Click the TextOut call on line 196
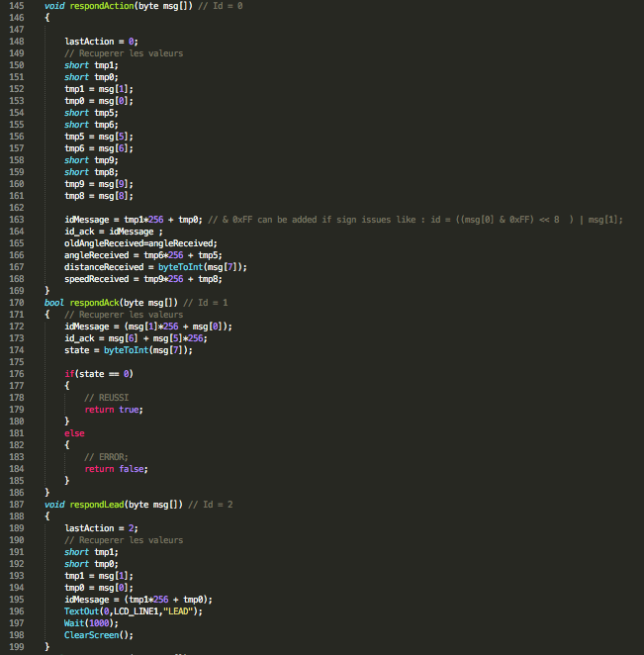Viewport: 644px width, 655px height. [x=134, y=611]
